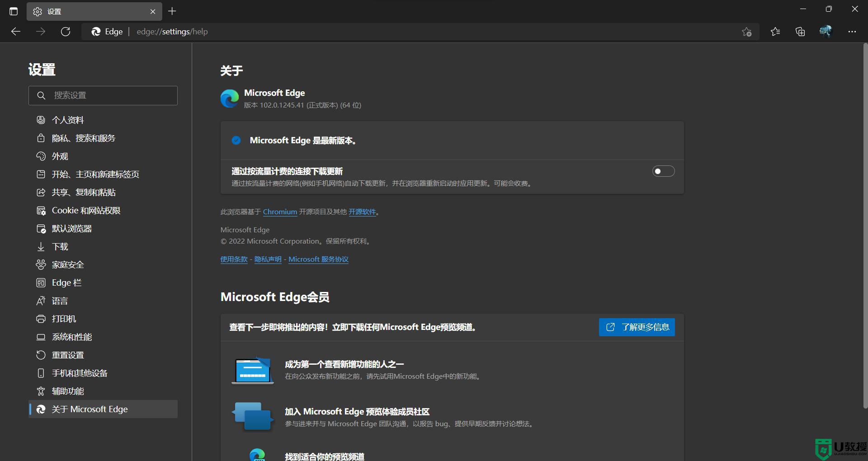Open 系统和性能 settings
Viewport: 868px width, 461px height.
tap(103, 337)
